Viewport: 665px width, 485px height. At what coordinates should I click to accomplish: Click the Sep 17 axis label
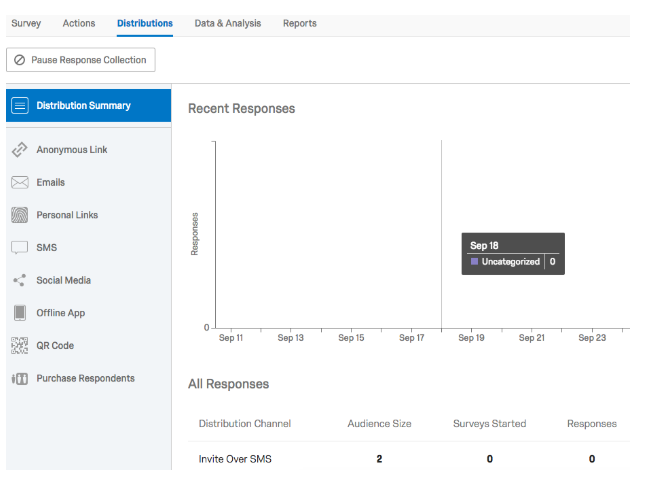pyautogui.click(x=411, y=338)
